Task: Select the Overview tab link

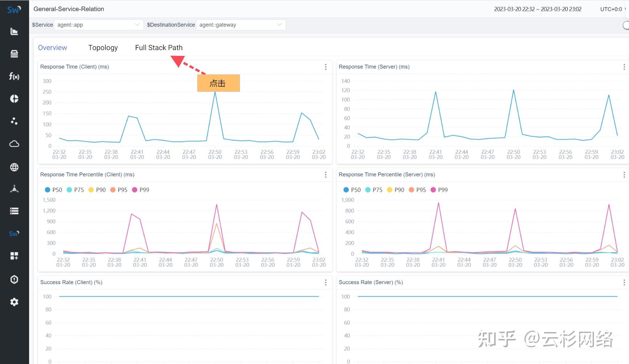Action: click(x=52, y=48)
